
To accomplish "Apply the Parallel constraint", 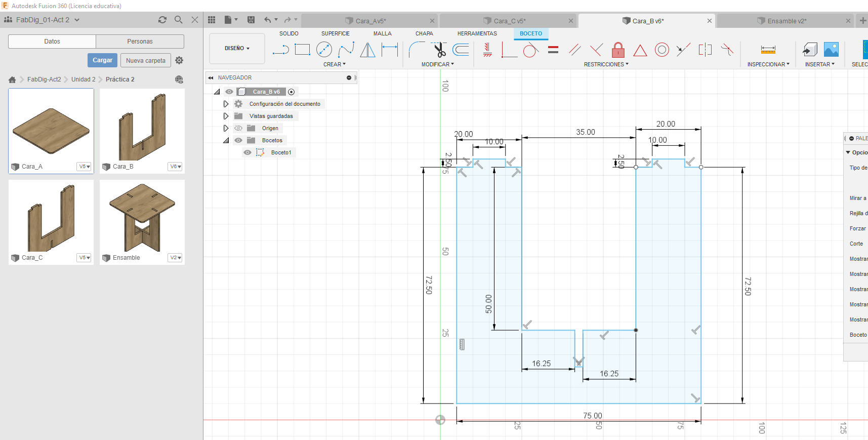I will 574,50.
